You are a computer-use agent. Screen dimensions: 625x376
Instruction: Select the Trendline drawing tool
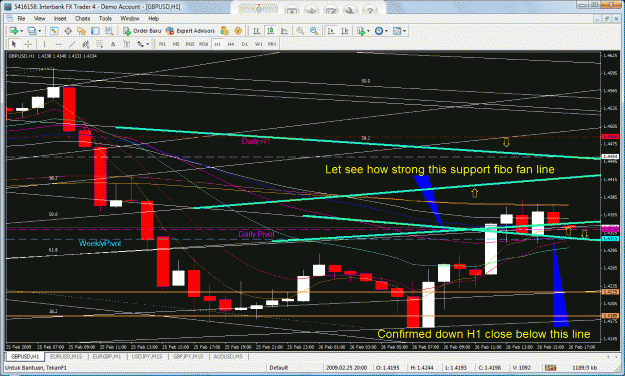(x=72, y=44)
